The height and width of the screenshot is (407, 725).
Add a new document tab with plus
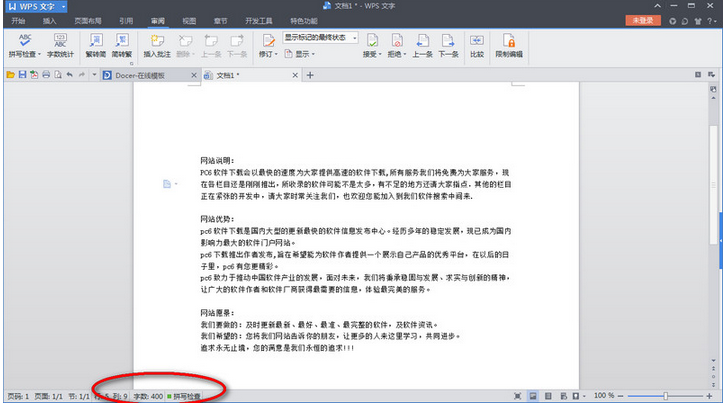click(x=310, y=75)
